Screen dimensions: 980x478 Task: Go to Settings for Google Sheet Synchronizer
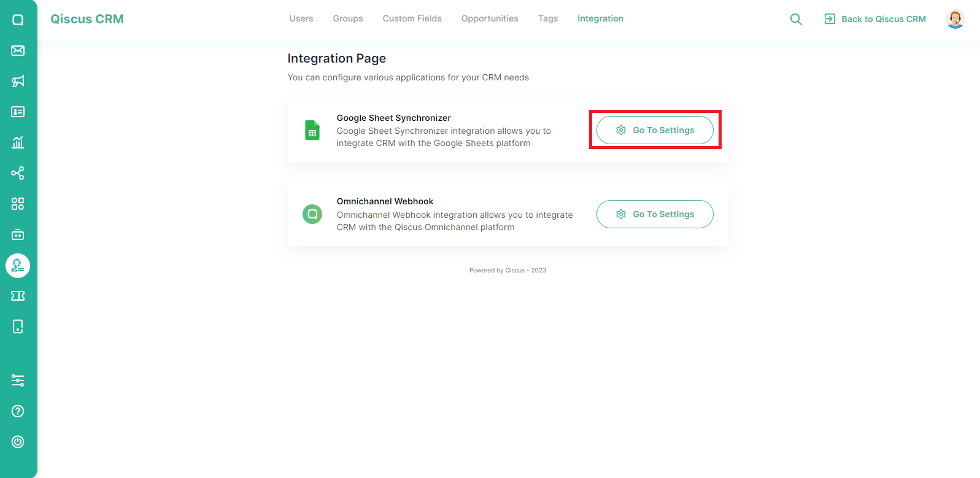(x=655, y=130)
